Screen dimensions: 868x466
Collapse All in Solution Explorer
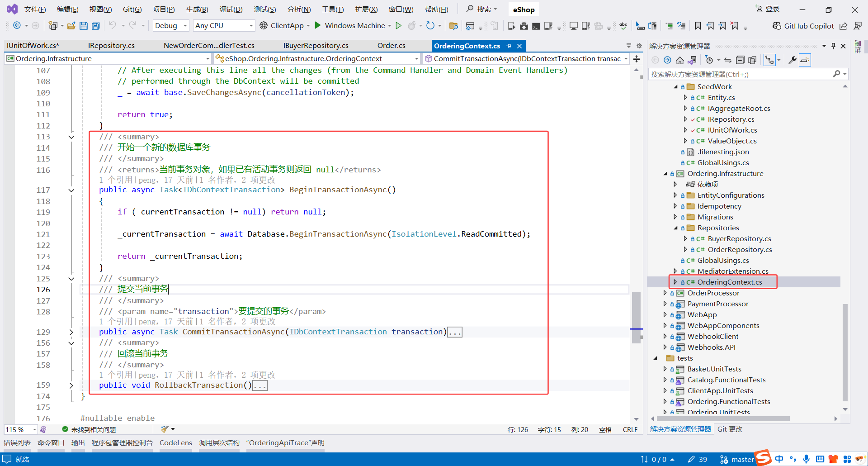(x=740, y=60)
